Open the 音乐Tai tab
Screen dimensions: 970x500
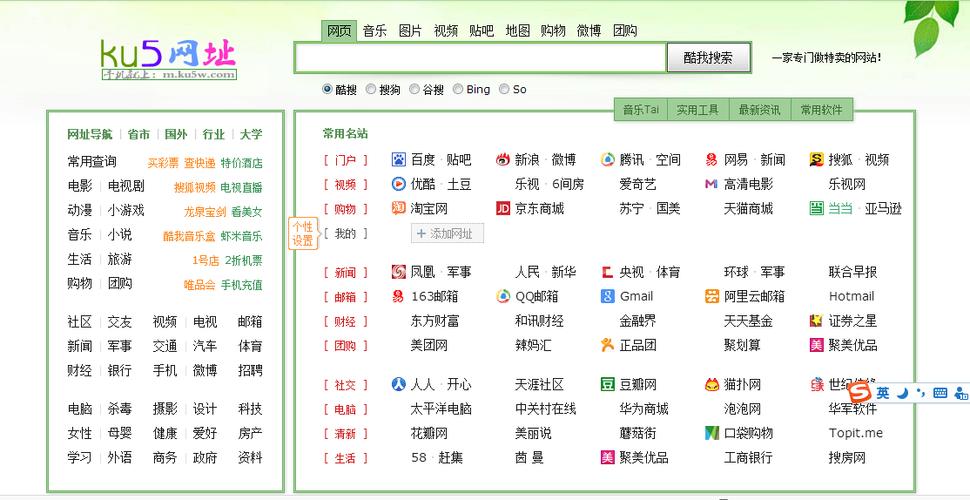pyautogui.click(x=641, y=110)
